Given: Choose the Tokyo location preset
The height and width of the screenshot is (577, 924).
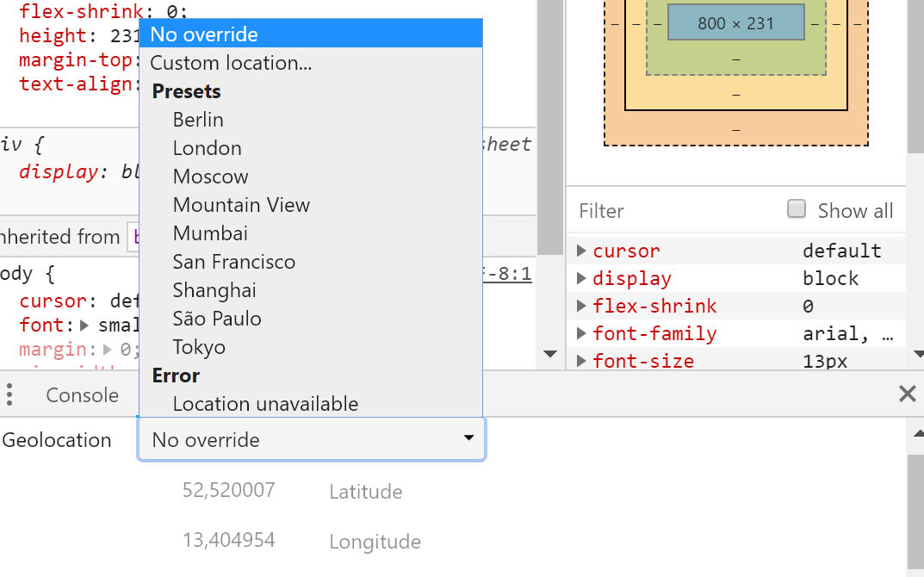Looking at the screenshot, I should (x=199, y=347).
